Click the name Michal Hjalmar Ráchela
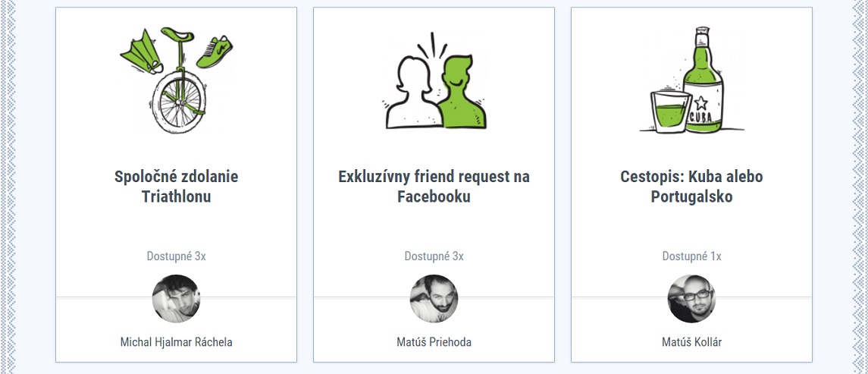Image resolution: width=868 pixels, height=374 pixels. pos(176,342)
